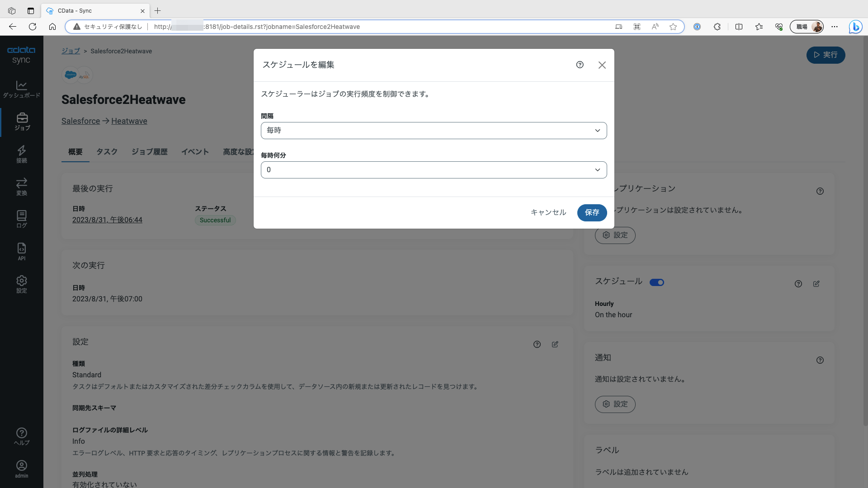Follow the ジョブ breadcrumb link
The image size is (868, 488).
point(71,51)
